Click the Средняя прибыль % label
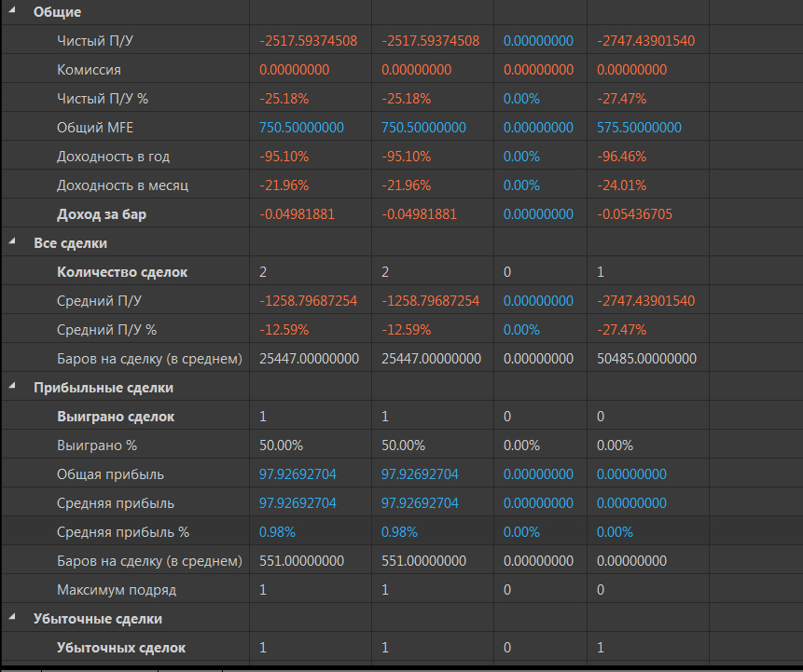This screenshot has width=803, height=672. click(123, 532)
